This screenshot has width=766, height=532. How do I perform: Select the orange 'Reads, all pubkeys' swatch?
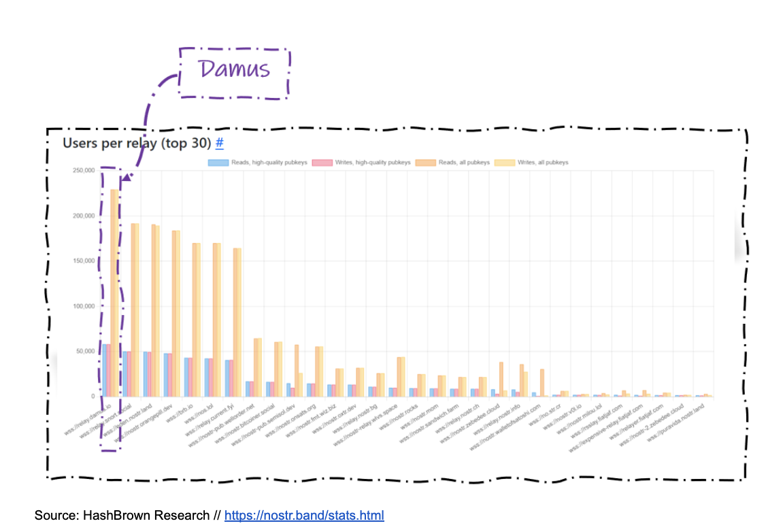tap(427, 163)
